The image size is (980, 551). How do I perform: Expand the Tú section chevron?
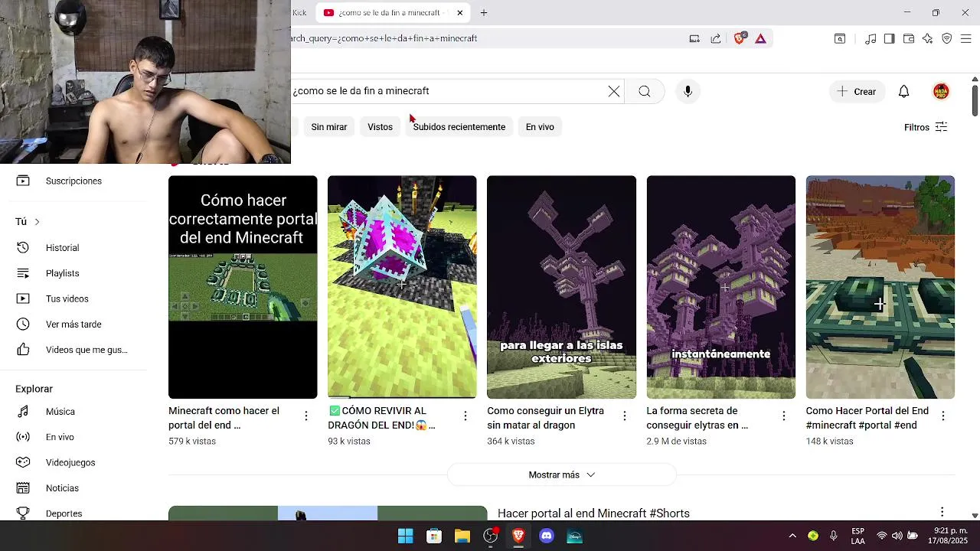[x=37, y=222]
